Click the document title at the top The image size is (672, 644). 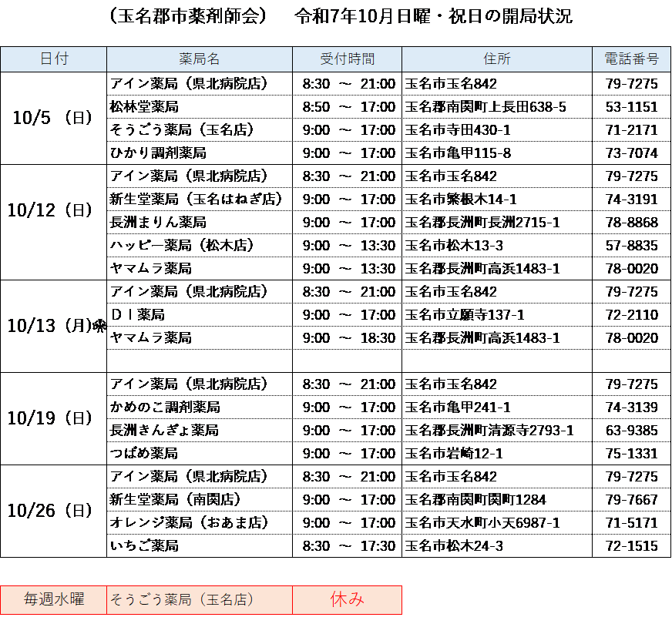click(x=339, y=17)
